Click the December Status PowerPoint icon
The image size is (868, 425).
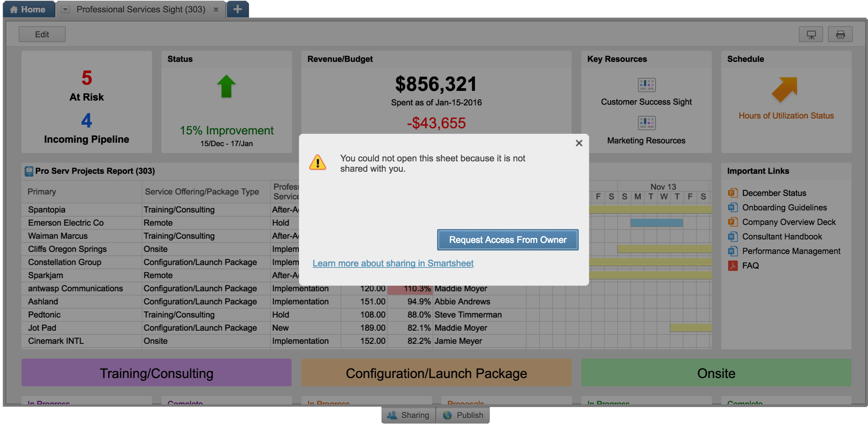point(732,193)
